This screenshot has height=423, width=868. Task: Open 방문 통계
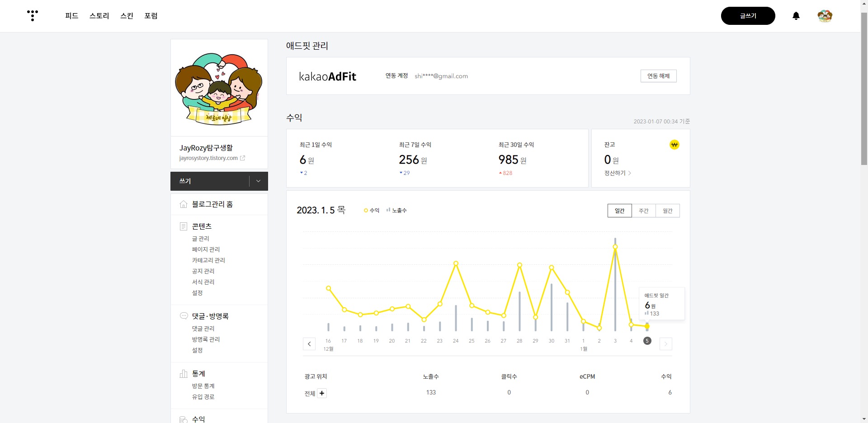[x=203, y=386]
